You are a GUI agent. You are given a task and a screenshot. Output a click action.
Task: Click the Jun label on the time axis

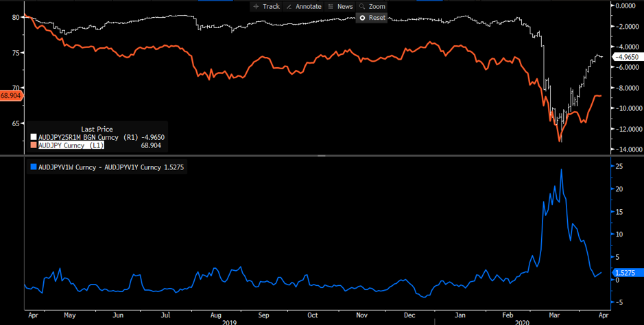pos(119,315)
